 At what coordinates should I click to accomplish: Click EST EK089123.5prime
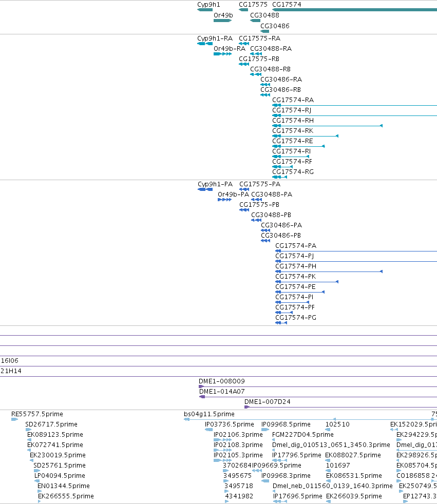pos(29,440)
